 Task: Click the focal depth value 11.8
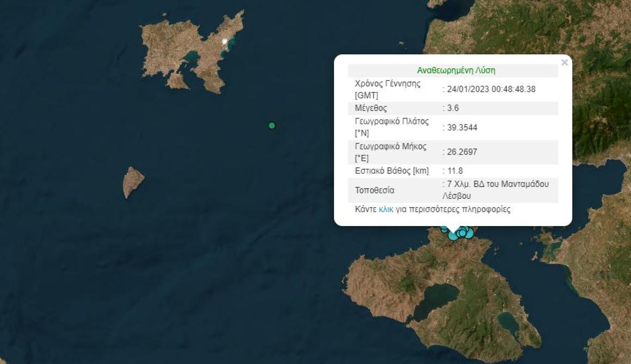pyautogui.click(x=454, y=171)
